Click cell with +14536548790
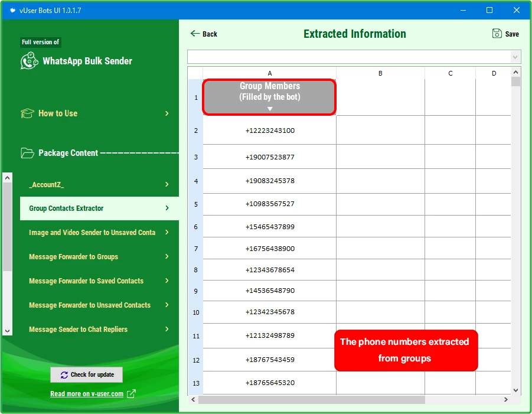This screenshot has width=532, height=414. click(269, 291)
